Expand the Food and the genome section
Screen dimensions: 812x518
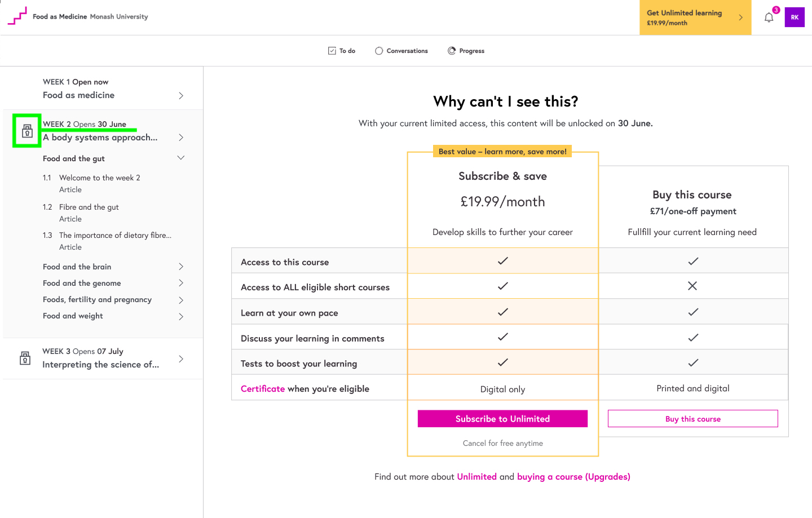tap(181, 283)
